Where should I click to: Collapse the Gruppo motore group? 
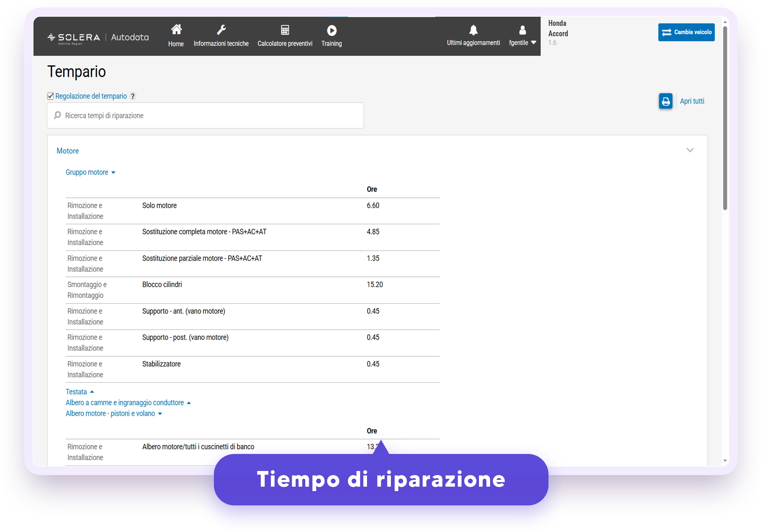click(90, 172)
